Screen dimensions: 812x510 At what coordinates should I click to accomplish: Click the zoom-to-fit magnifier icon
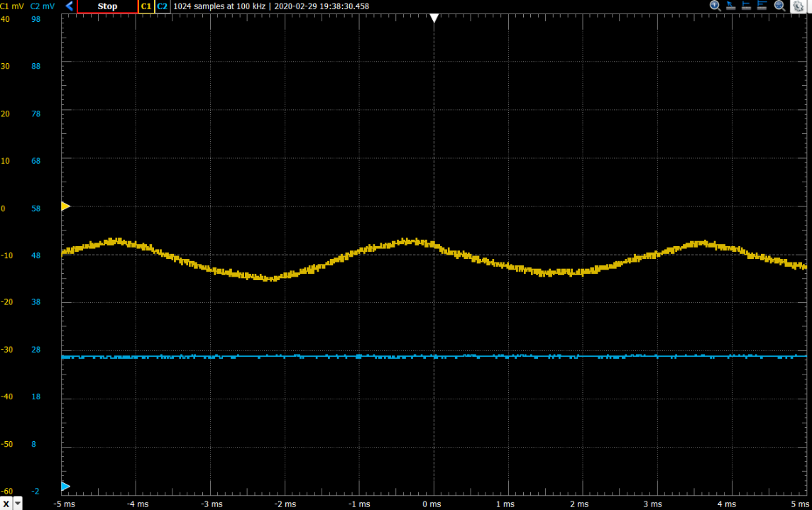coord(779,6)
